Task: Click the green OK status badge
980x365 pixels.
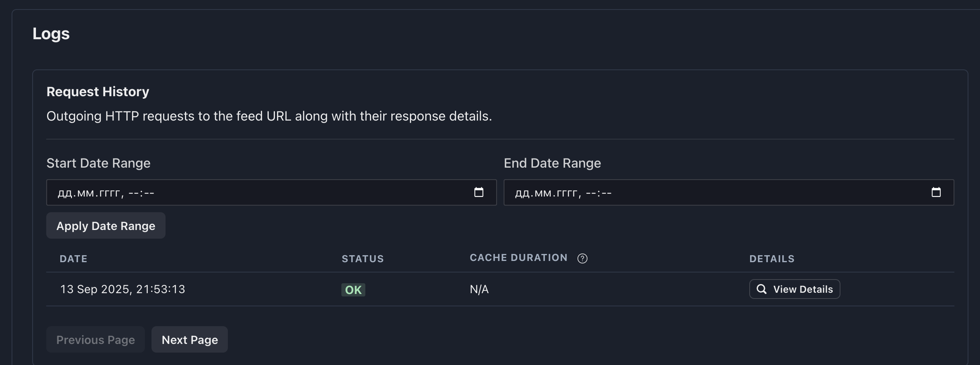Action: (353, 290)
